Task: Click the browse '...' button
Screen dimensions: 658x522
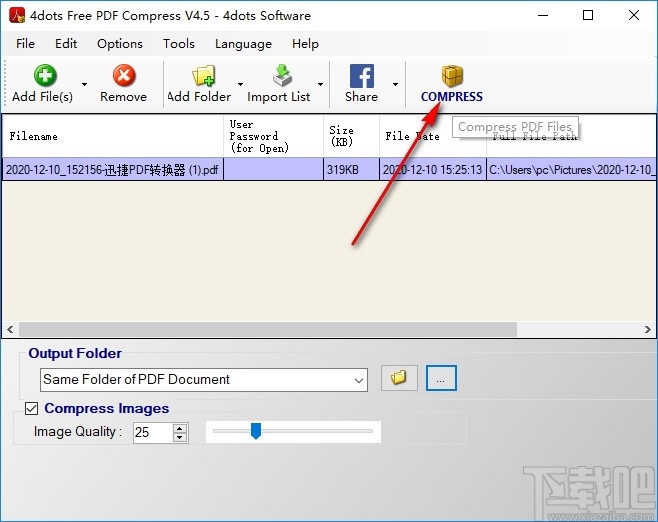Action: pyautogui.click(x=441, y=378)
